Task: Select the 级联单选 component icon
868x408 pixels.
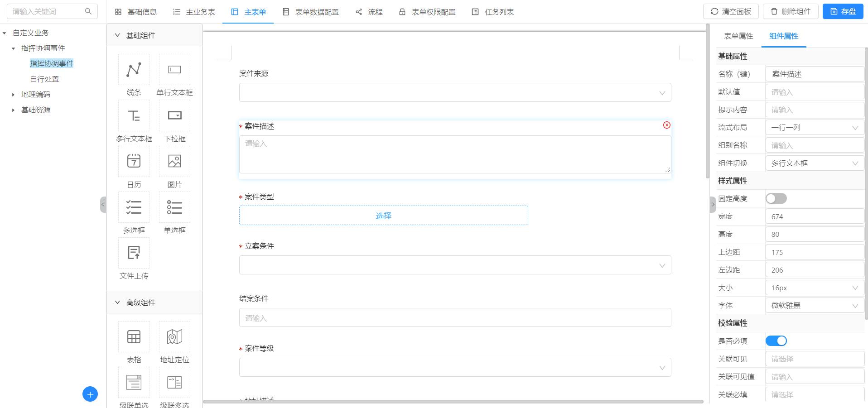Action: pyautogui.click(x=134, y=382)
